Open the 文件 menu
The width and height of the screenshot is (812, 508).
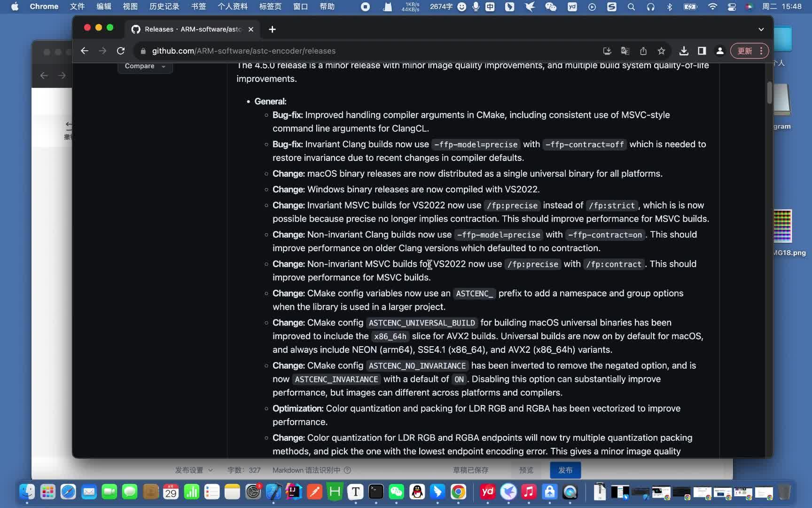coord(77,7)
